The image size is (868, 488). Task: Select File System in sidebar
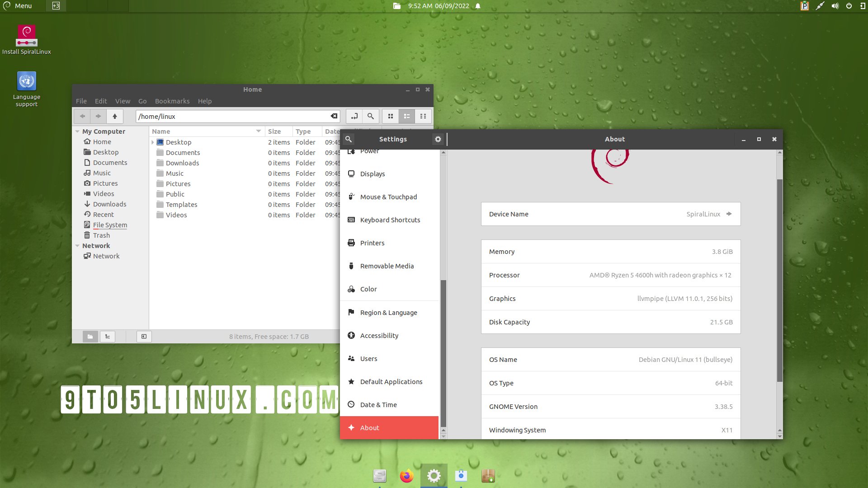(x=110, y=225)
